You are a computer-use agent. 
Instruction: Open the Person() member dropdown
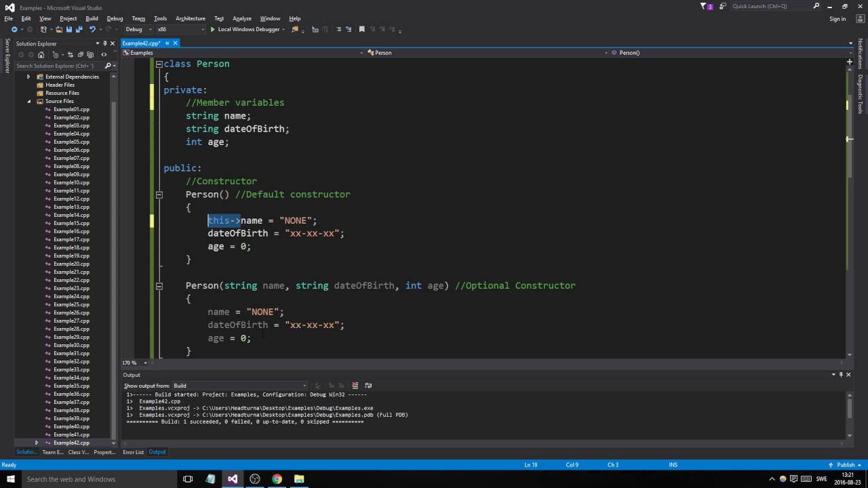[x=731, y=53]
